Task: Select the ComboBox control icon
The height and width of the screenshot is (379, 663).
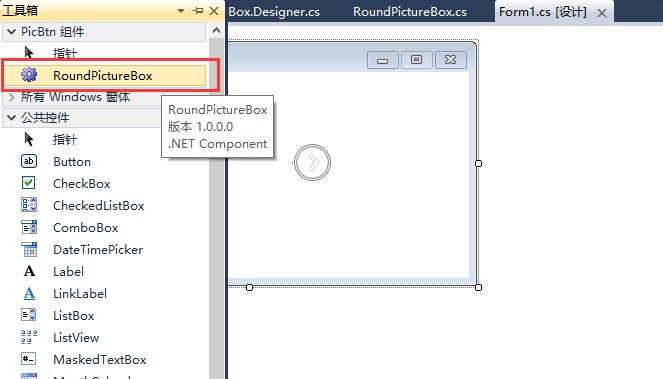Action: 29,227
